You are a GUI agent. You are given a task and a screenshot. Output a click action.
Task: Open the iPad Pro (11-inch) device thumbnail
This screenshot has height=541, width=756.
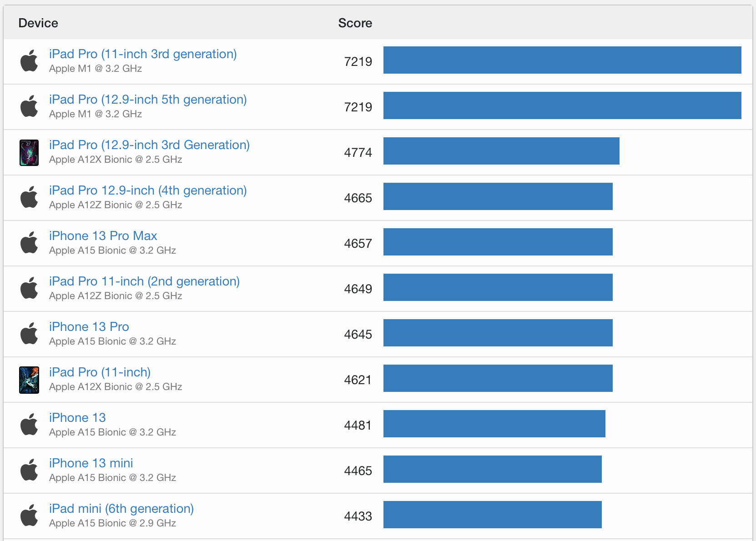tap(29, 380)
